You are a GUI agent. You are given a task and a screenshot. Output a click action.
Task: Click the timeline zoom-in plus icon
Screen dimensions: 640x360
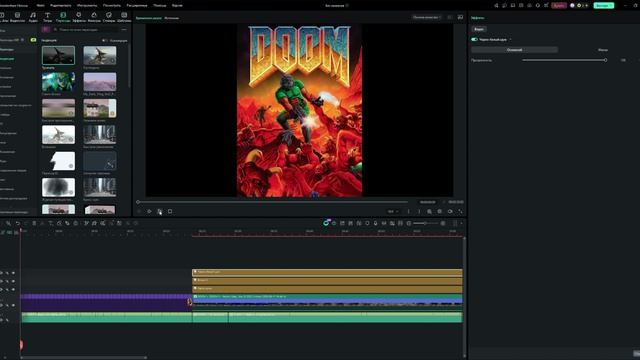[x=443, y=223]
